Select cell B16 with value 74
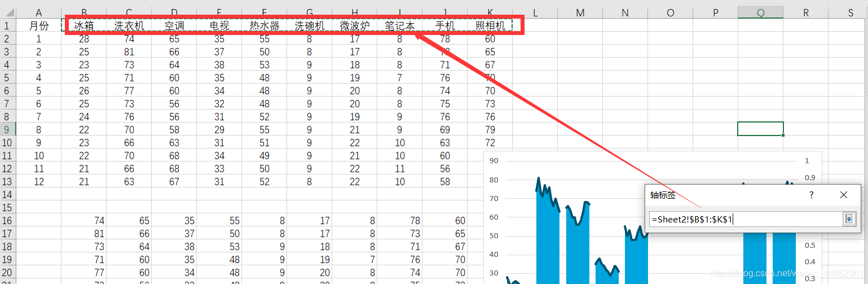The height and width of the screenshot is (284, 868). pos(84,221)
